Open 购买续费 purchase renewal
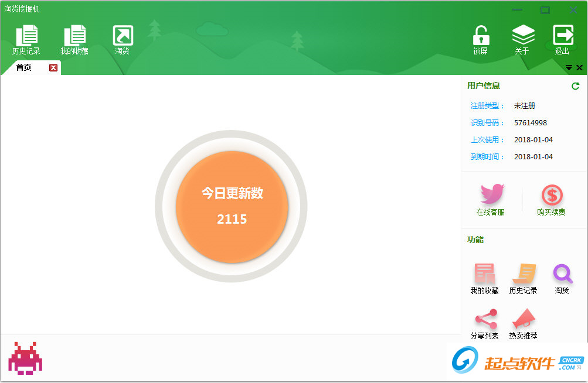588x383 pixels. [551, 199]
